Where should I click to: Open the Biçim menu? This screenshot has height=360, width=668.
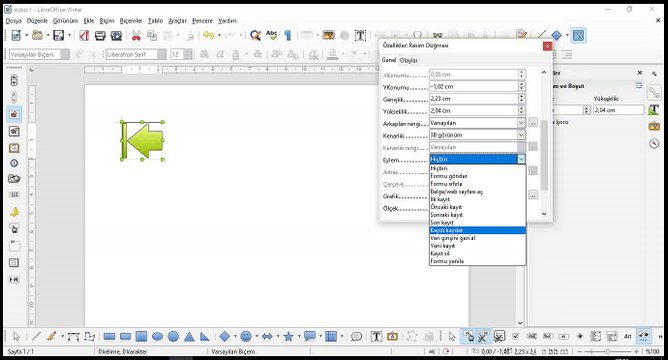107,20
